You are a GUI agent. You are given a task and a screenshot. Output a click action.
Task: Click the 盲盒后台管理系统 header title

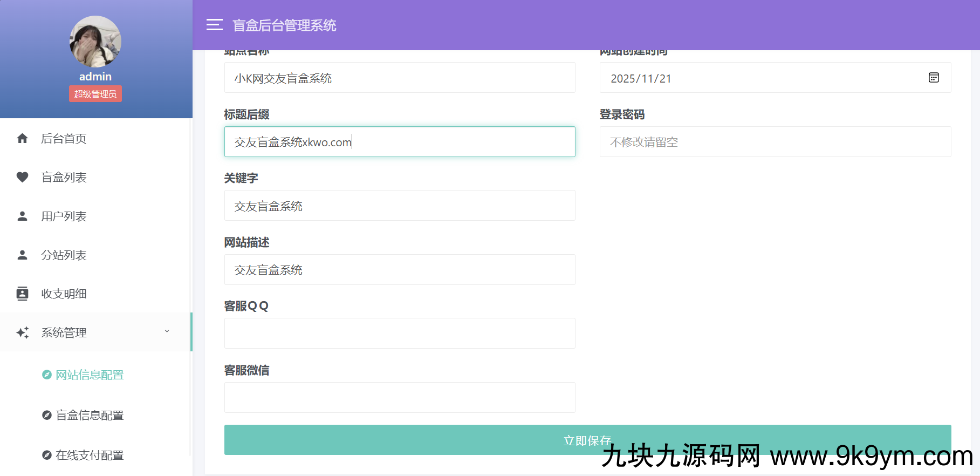click(284, 25)
